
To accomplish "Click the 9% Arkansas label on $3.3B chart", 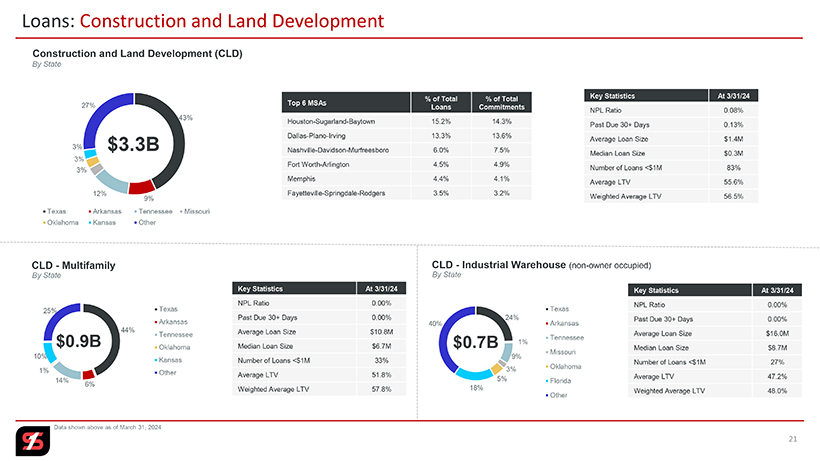I will click(149, 199).
